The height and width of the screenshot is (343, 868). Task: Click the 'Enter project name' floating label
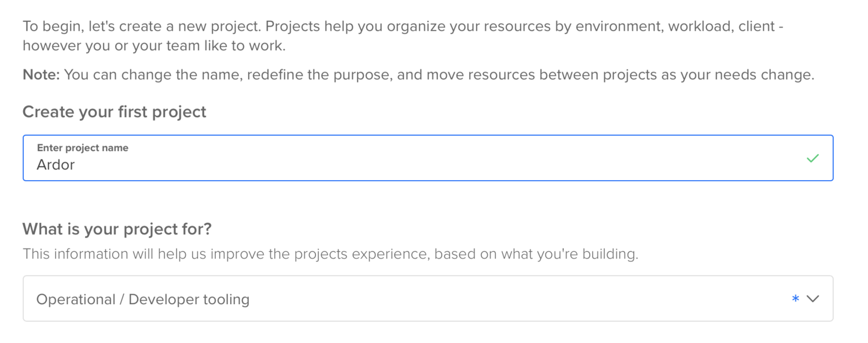83,148
